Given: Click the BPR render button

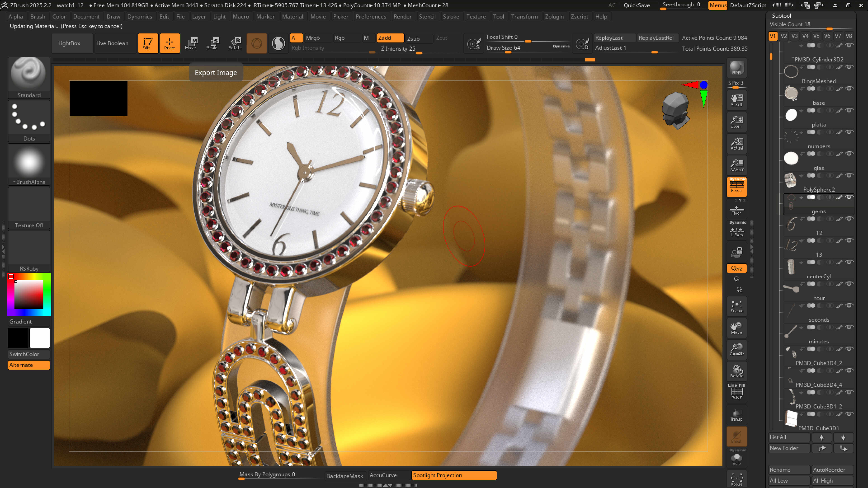Looking at the screenshot, I should (737, 68).
